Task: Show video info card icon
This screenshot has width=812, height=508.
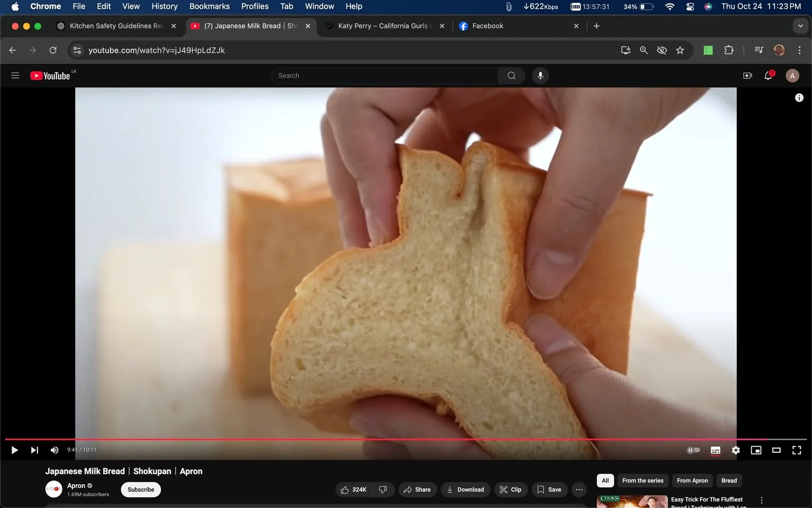Action: point(799,97)
